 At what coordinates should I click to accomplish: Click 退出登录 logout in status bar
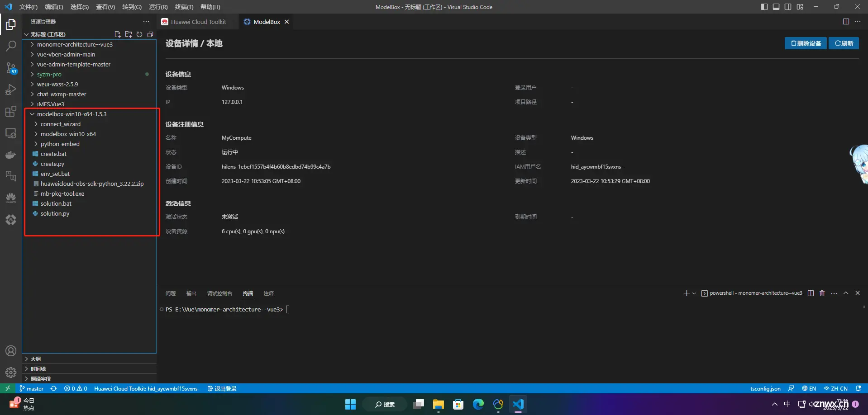(x=222, y=388)
